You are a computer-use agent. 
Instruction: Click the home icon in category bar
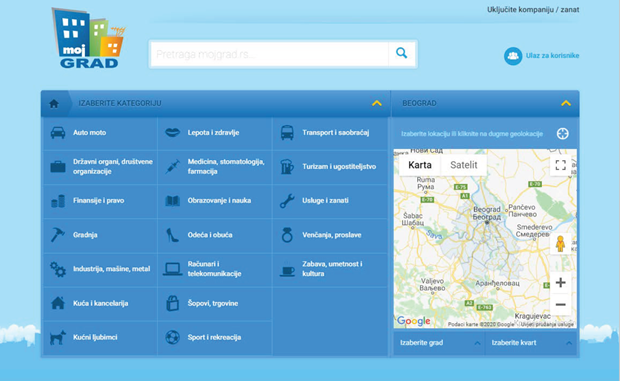[x=54, y=104]
